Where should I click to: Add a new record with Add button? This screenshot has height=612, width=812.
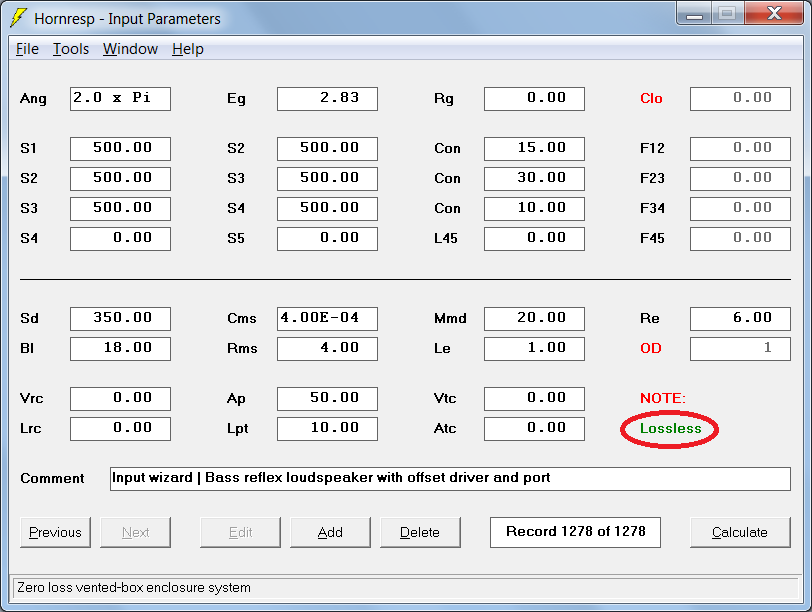pos(330,532)
